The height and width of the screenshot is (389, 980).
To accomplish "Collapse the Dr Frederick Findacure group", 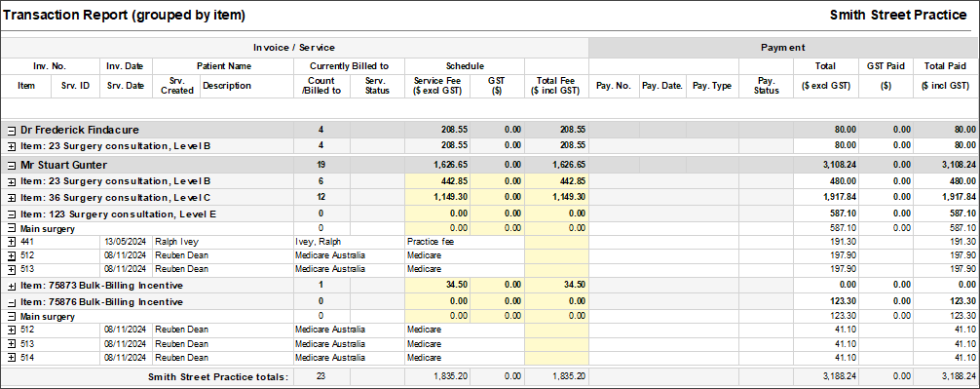I will (x=11, y=130).
